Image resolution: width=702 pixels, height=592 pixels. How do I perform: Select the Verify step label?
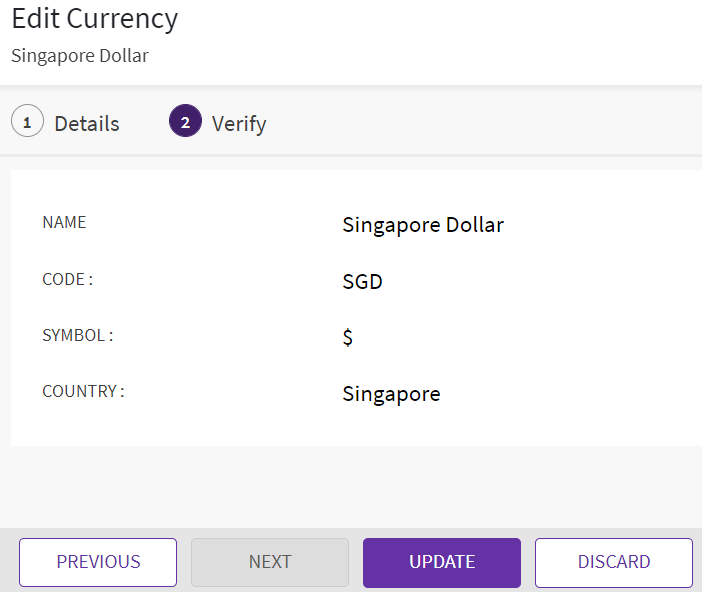pyautogui.click(x=239, y=124)
